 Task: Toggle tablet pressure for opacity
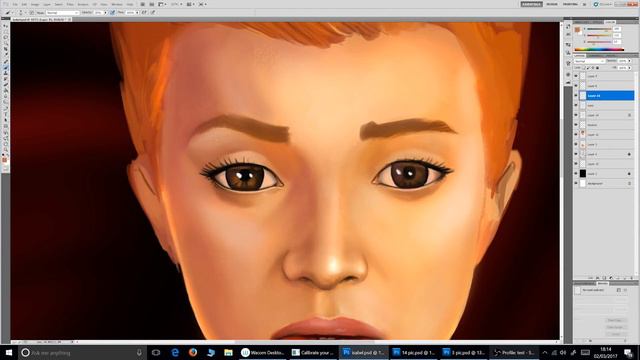[112, 13]
